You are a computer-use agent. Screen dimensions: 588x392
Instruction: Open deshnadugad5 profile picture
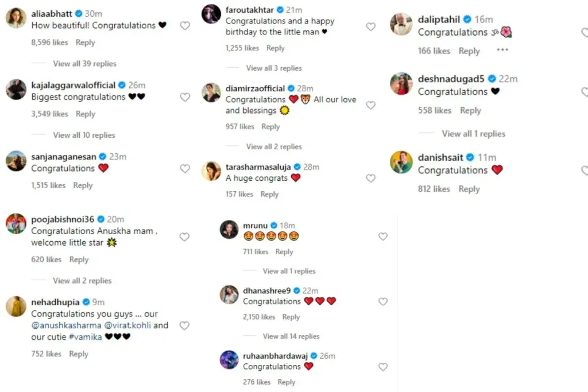401,84
